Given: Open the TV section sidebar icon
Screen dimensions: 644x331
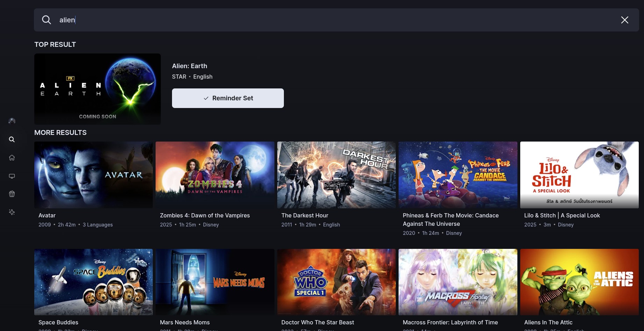Looking at the screenshot, I should [12, 176].
